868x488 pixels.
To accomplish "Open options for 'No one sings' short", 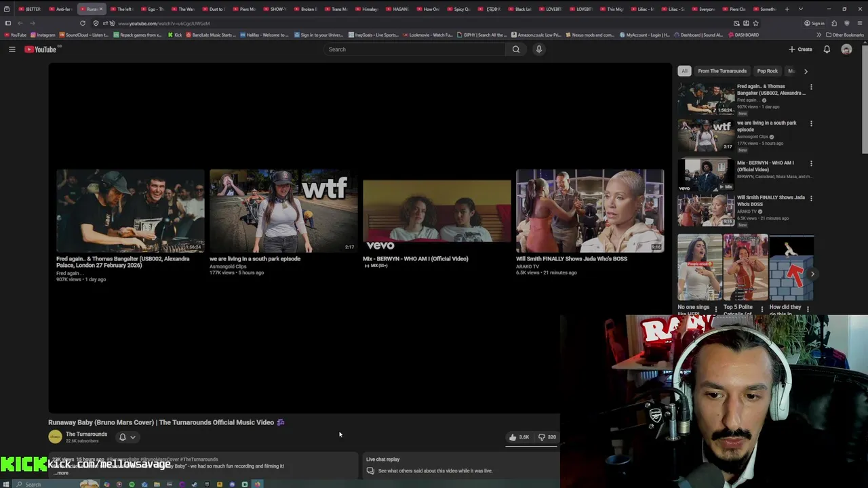I will [716, 308].
